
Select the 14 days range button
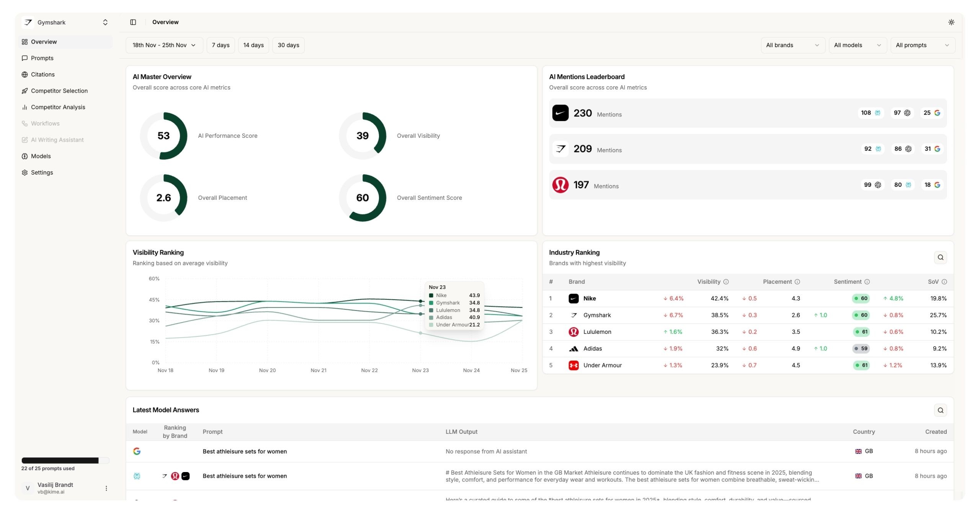pyautogui.click(x=253, y=45)
